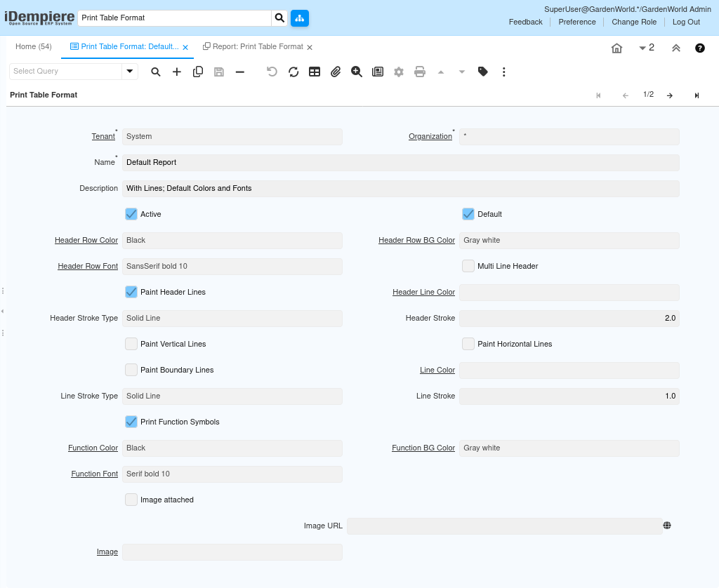Toggle Print Function Symbols checkbox
The height and width of the screenshot is (588, 719).
tap(131, 422)
